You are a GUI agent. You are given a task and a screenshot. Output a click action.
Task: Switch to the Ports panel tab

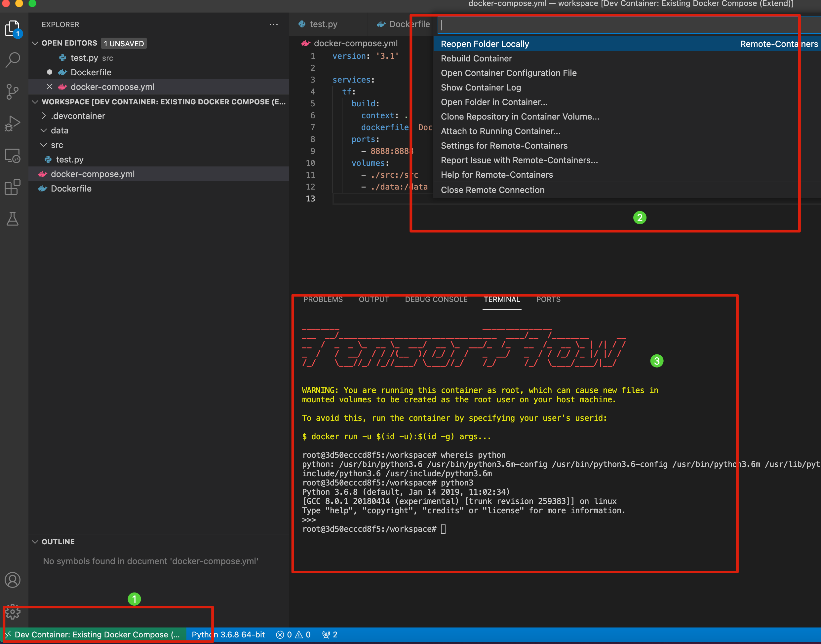[x=548, y=299]
